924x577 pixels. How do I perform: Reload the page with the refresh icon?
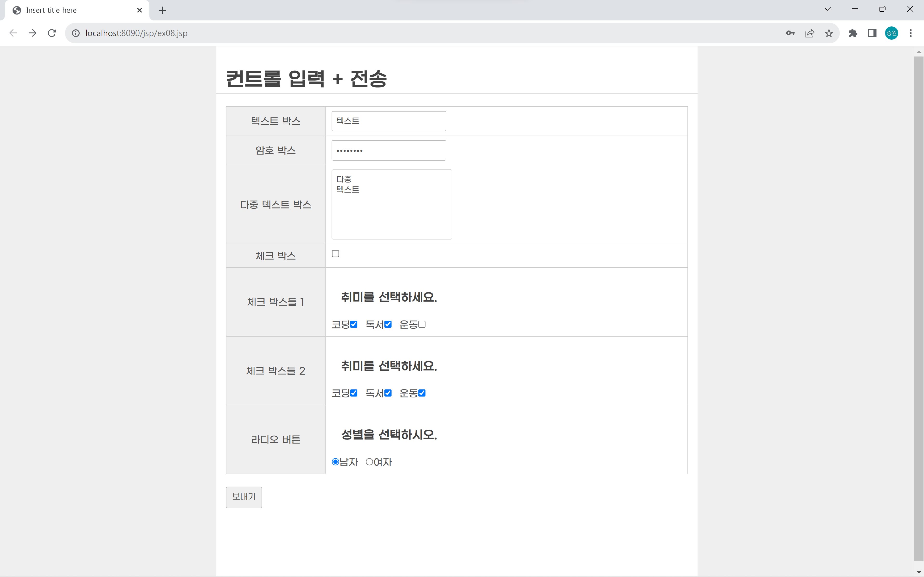click(x=52, y=33)
